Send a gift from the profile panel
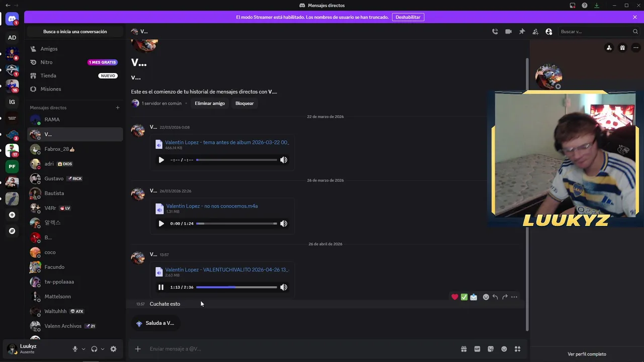The image size is (644, 362). tap(622, 48)
